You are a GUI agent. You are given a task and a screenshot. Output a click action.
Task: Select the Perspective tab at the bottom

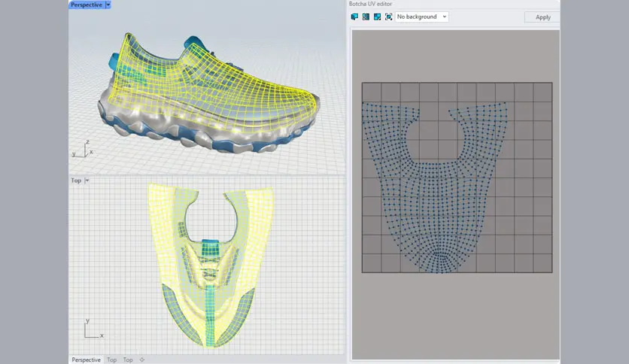click(86, 359)
